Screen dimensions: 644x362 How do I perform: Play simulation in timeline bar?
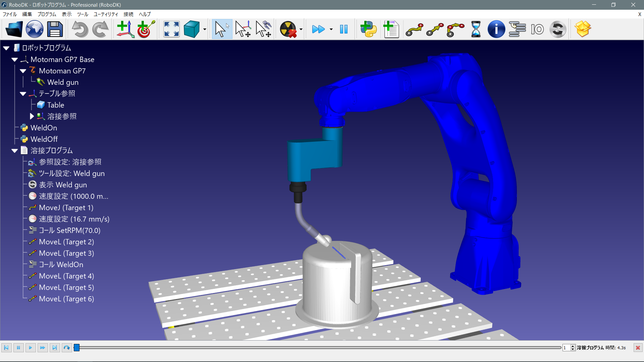click(x=31, y=348)
